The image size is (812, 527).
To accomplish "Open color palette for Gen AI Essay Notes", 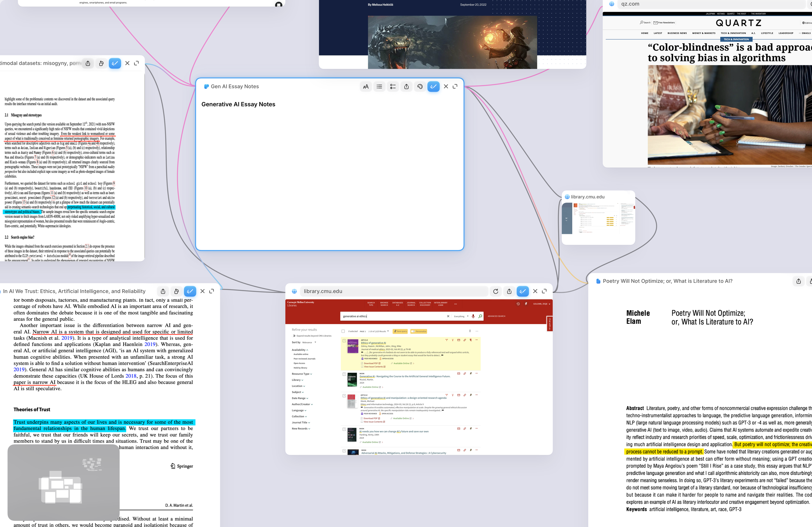I will coord(420,87).
